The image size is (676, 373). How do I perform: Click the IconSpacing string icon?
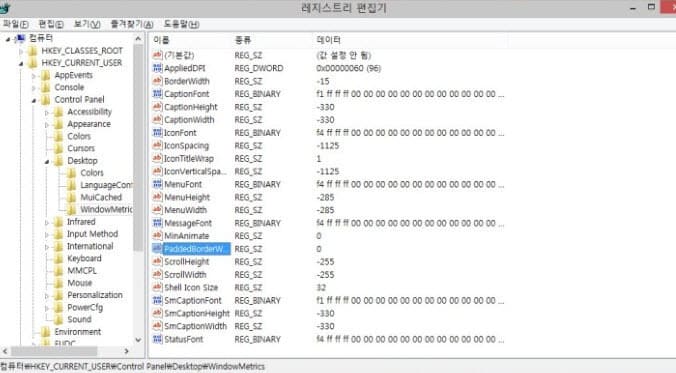pos(157,146)
